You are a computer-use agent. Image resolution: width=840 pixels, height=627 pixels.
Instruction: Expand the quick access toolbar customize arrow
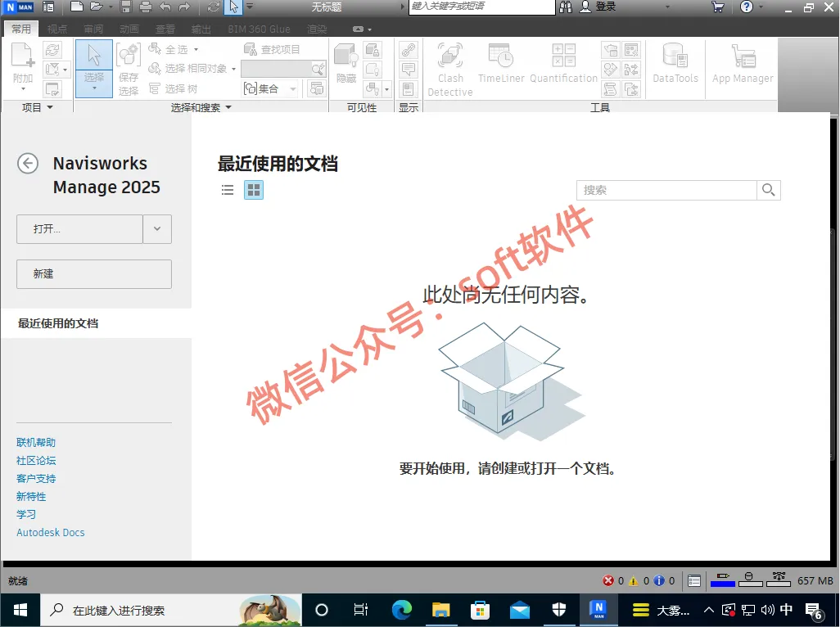click(250, 7)
